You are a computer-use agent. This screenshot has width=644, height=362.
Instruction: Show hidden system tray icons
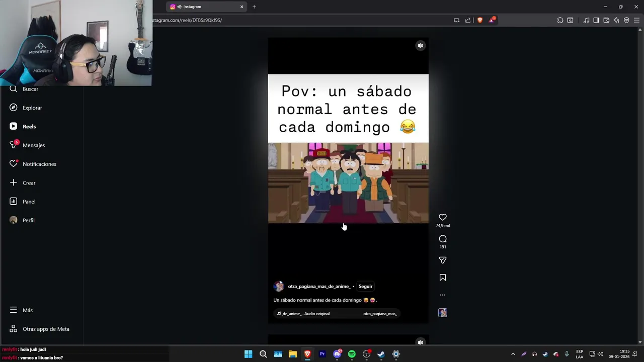point(513,354)
